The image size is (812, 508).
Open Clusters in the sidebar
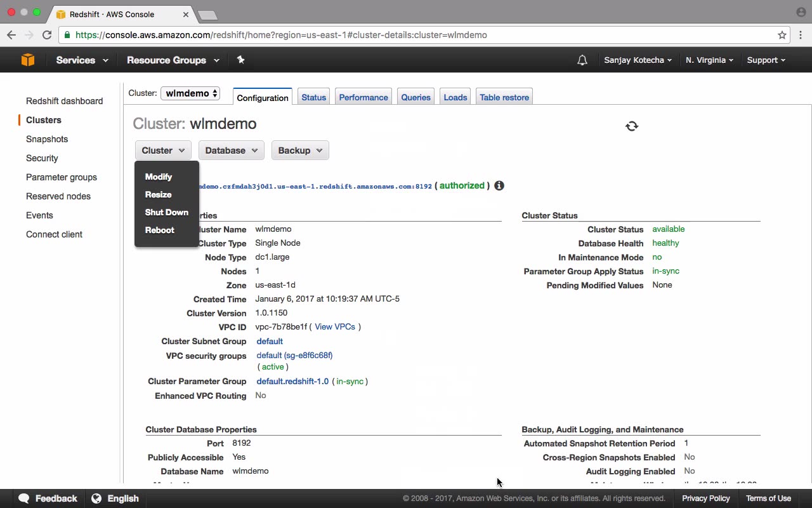(44, 120)
